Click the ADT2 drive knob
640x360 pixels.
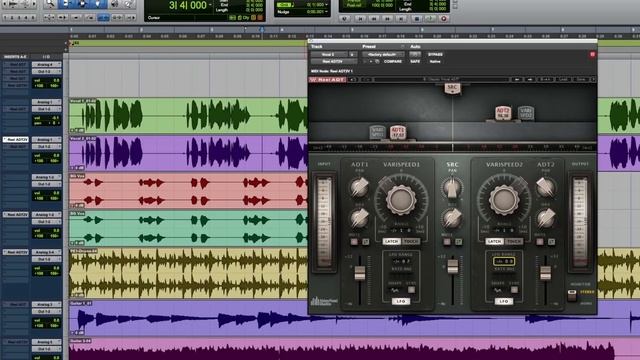pyautogui.click(x=546, y=218)
